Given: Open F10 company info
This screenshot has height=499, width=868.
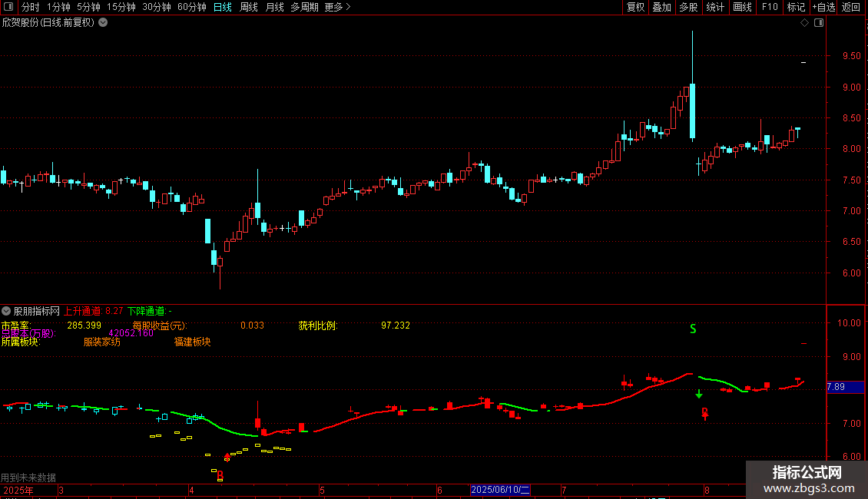Looking at the screenshot, I should point(770,7).
